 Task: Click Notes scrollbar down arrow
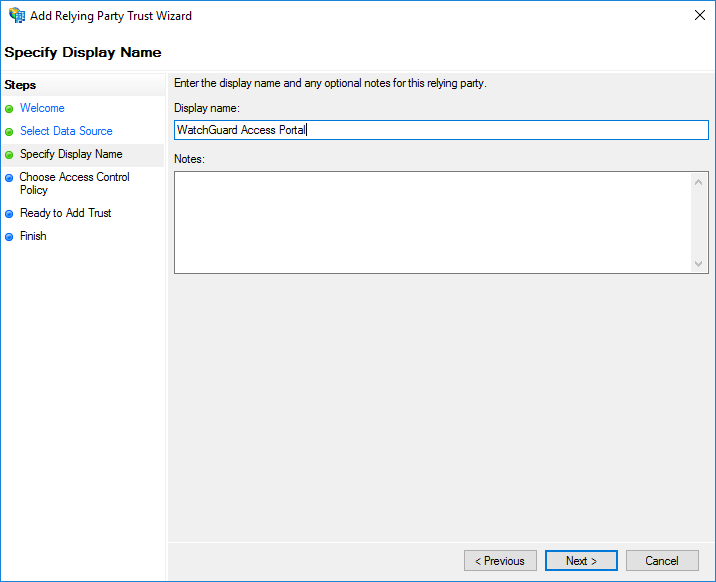coord(698,263)
